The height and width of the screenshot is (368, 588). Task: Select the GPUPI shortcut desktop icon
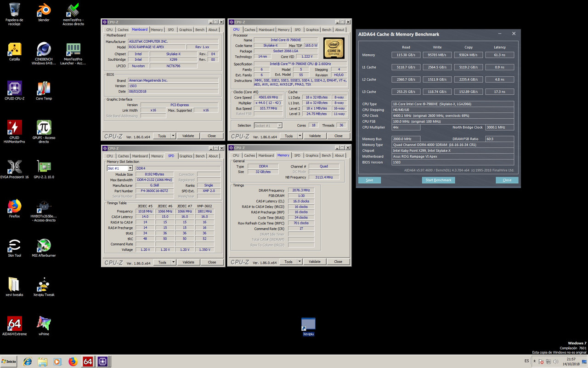pyautogui.click(x=44, y=132)
